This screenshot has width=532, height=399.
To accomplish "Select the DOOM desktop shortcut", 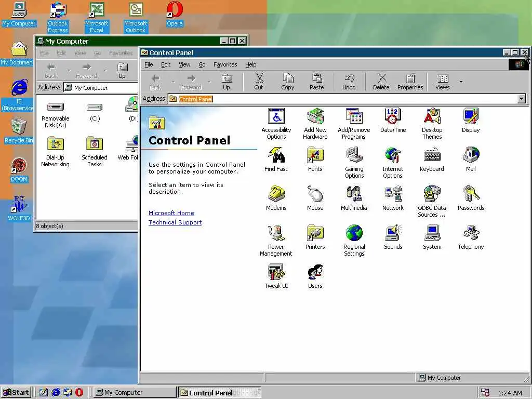I will 19,170.
